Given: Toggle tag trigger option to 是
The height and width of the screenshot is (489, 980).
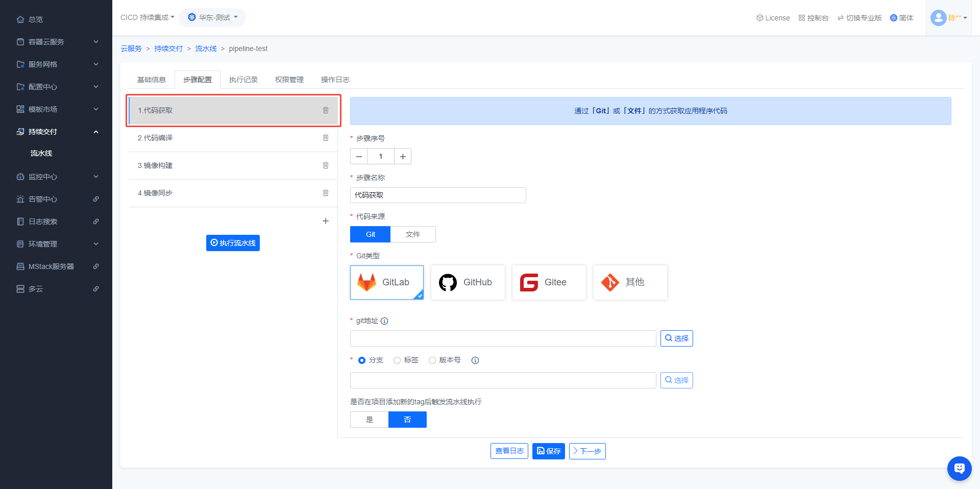Looking at the screenshot, I should 370,420.
